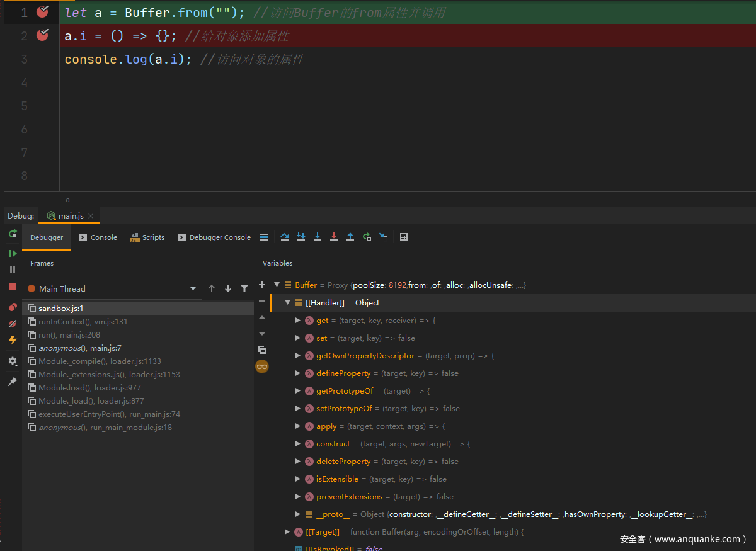Click the Step Out icon
756x551 pixels.
coord(350,237)
